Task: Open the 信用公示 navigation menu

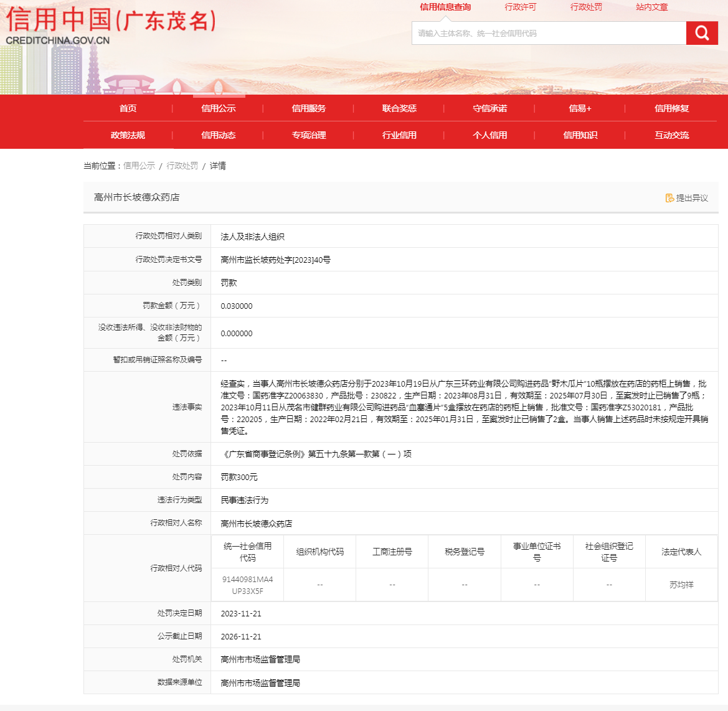Action: click(x=219, y=108)
